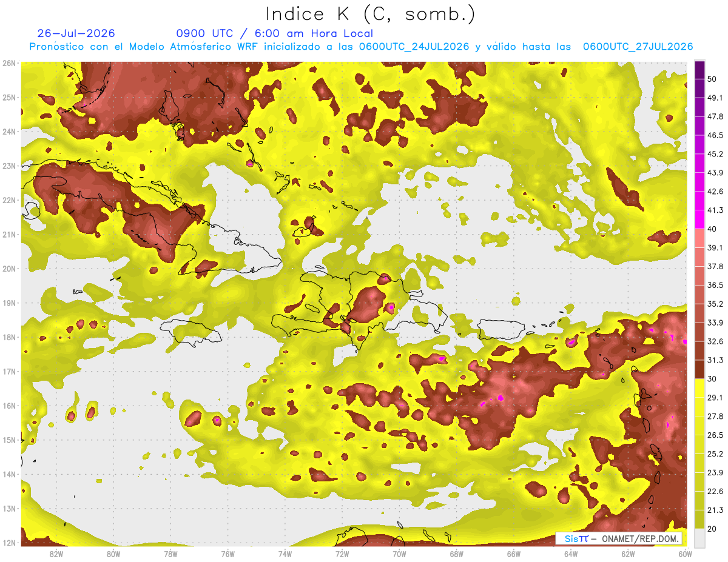This screenshot has height=562, width=728.
Task: Click the '49.1' colorbar value
Action: click(715, 97)
